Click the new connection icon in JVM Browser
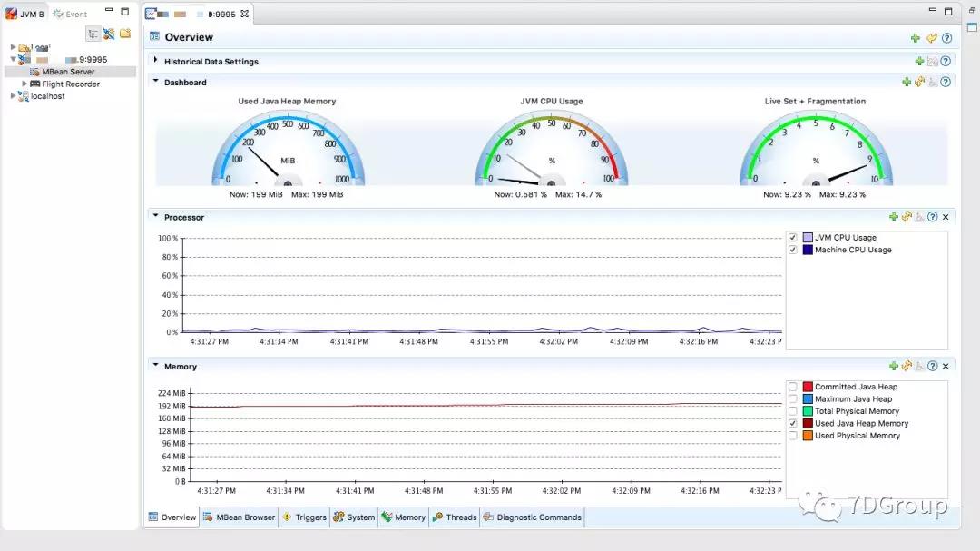The height and width of the screenshot is (551, 980). pos(109,34)
